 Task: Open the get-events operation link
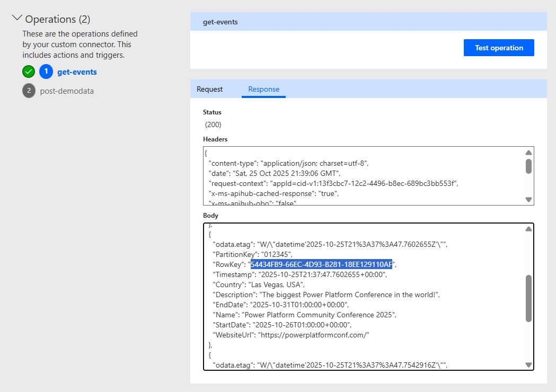pos(77,72)
